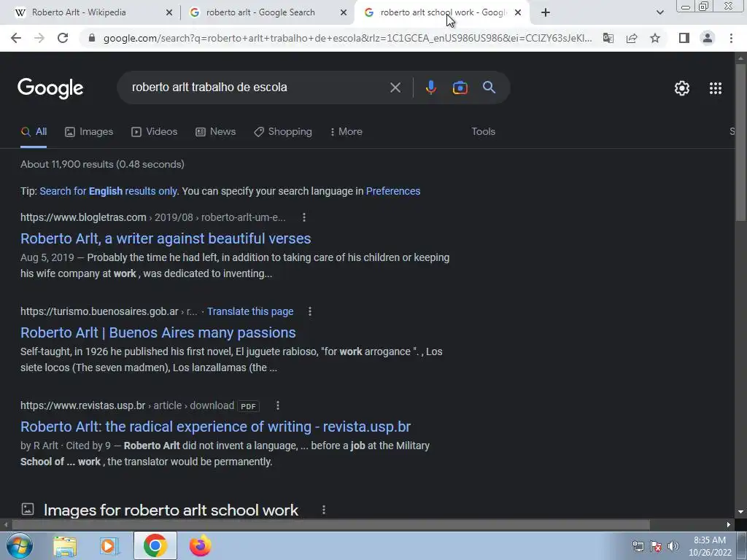Expand the More search filters menu
Viewport: 747px width, 560px height.
tap(347, 132)
